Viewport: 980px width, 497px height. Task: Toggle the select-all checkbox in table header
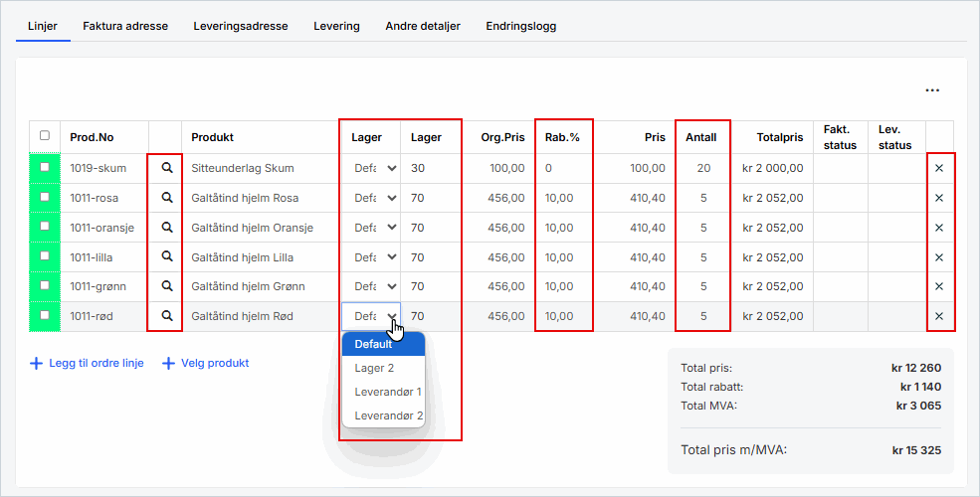point(44,136)
